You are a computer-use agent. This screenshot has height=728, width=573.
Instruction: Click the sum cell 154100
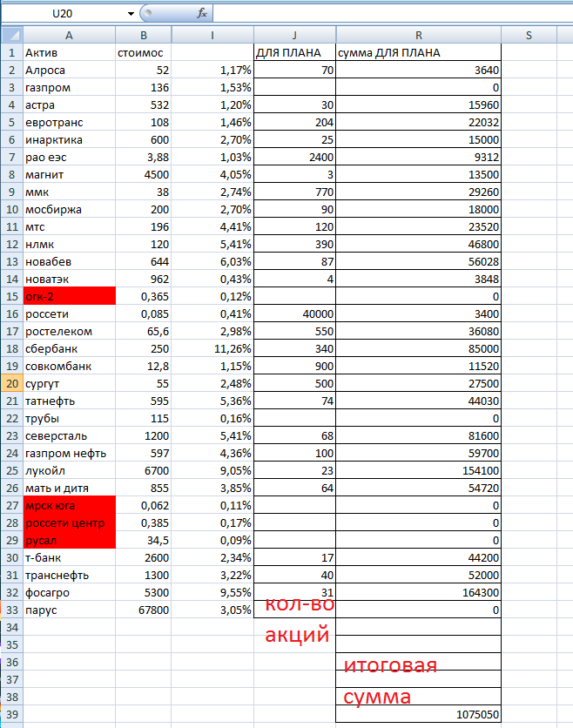[419, 470]
